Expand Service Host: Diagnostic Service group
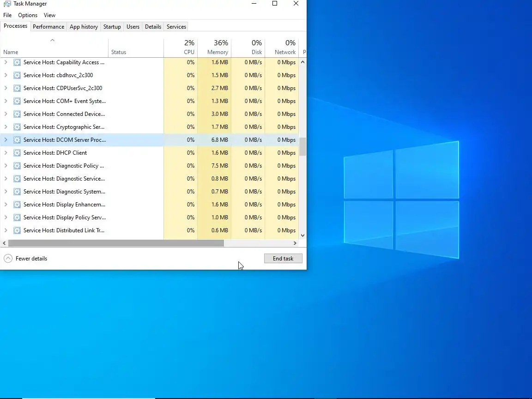This screenshot has width=532, height=399. pyautogui.click(x=6, y=178)
